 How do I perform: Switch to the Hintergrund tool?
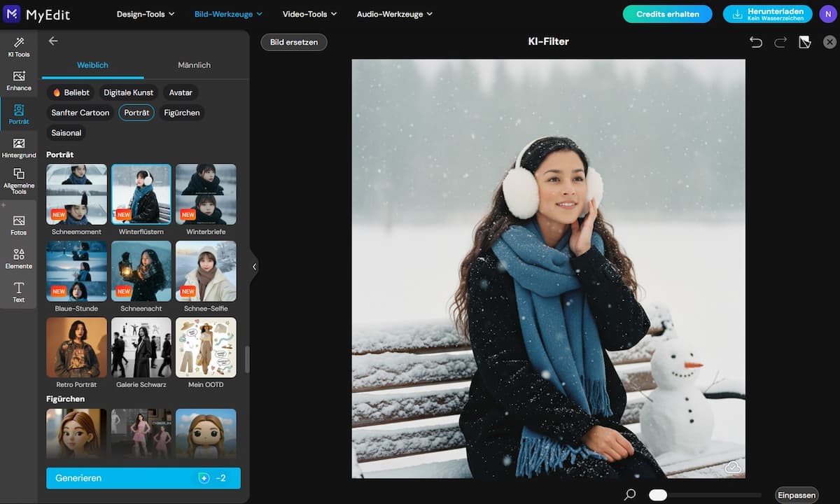point(19,147)
